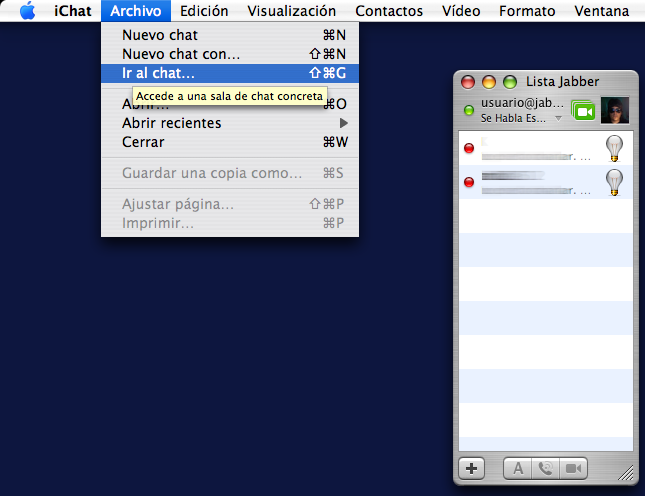The width and height of the screenshot is (645, 496).
Task: Expand Abrir recientes submenu
Action: pyautogui.click(x=230, y=123)
